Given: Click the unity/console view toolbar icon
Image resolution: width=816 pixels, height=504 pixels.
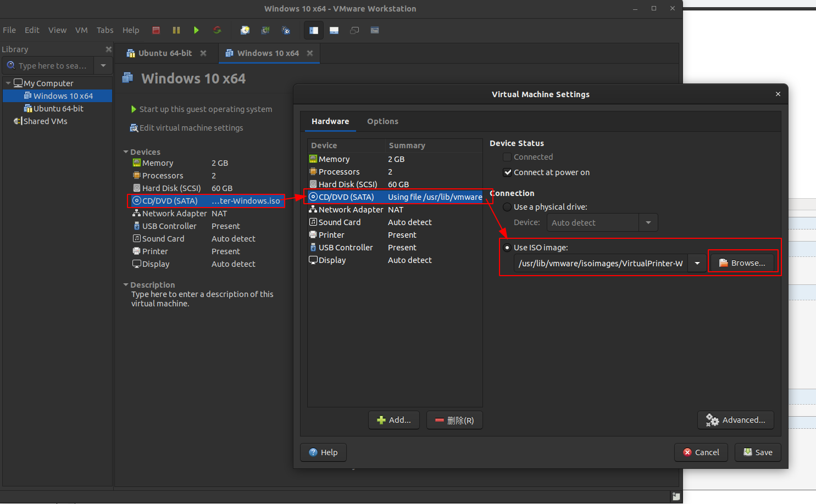Looking at the screenshot, I should point(375,30).
